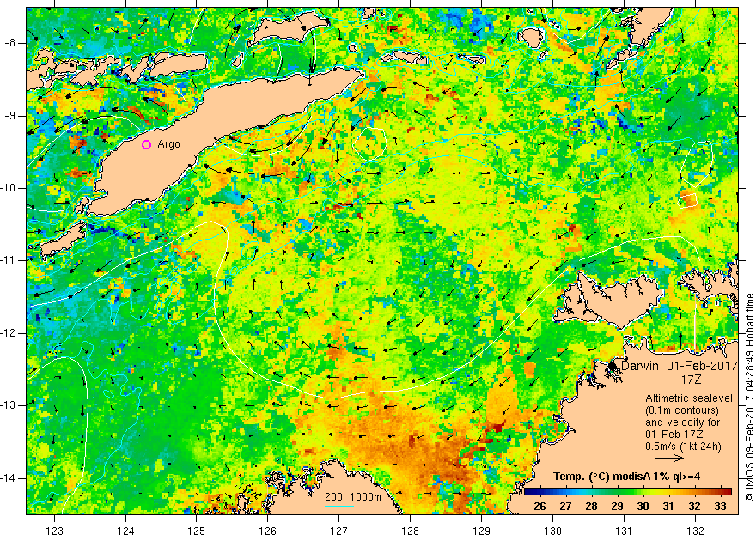
Task: Click longitude label 123
Action: [54, 531]
